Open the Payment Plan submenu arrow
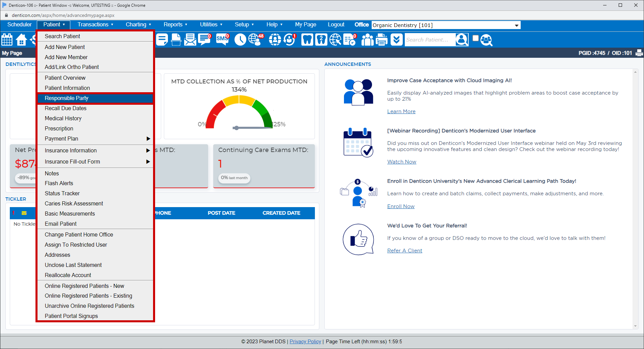Viewport: 644px width, 349px height. coord(148,139)
